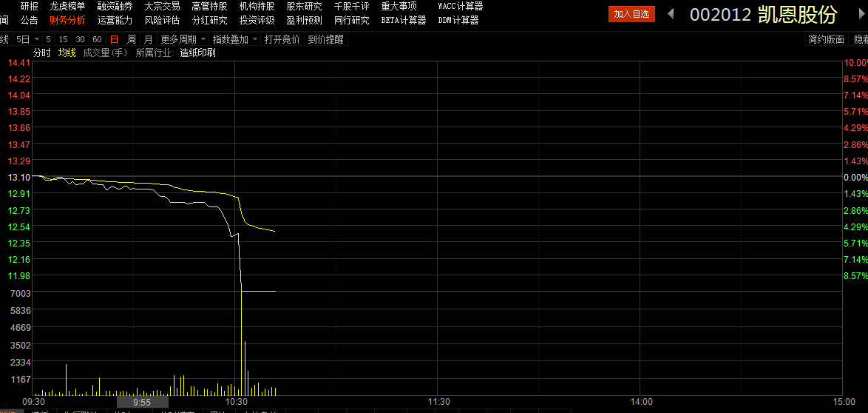868x413 pixels.
Task: Select the 日 daily period
Action: pyautogui.click(x=114, y=39)
